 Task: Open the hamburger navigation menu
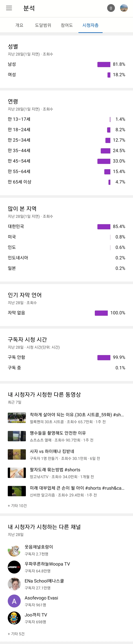point(9,8)
